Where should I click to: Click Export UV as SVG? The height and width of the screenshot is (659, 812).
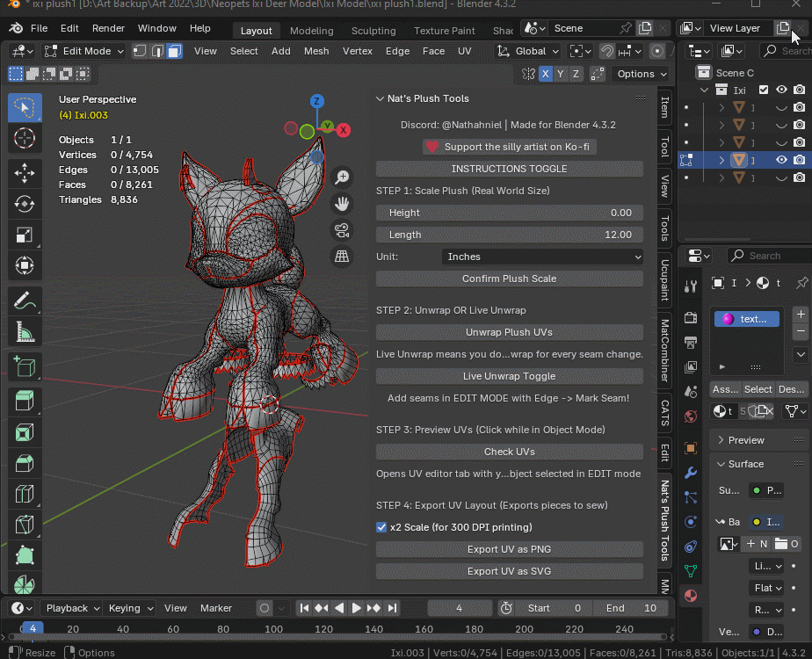510,571
